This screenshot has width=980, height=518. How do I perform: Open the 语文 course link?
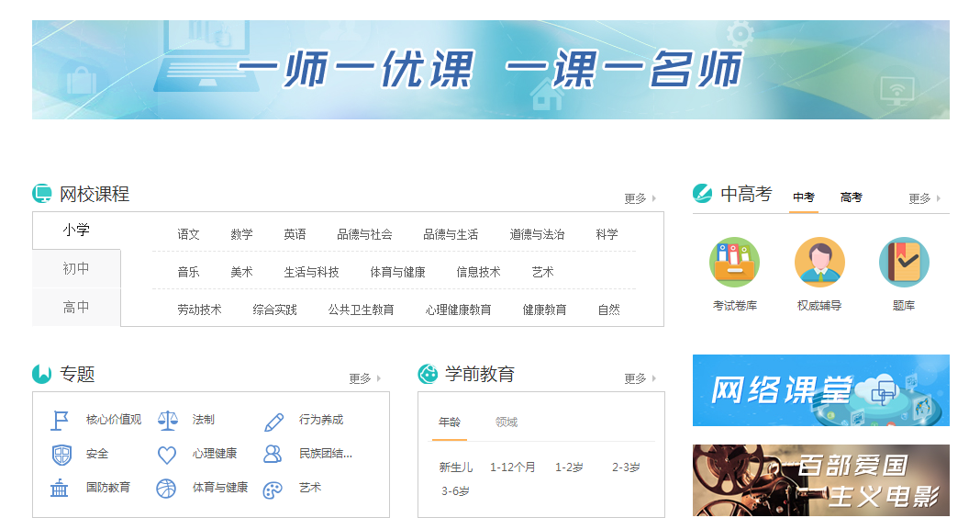coord(188,234)
